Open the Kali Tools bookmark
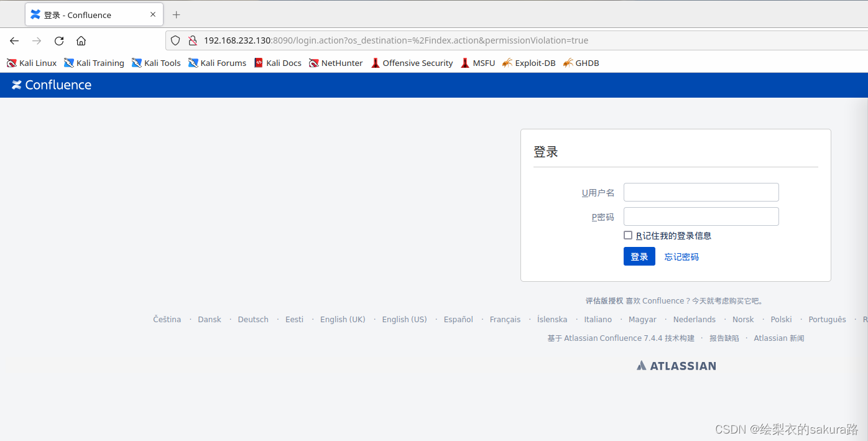 tap(157, 63)
